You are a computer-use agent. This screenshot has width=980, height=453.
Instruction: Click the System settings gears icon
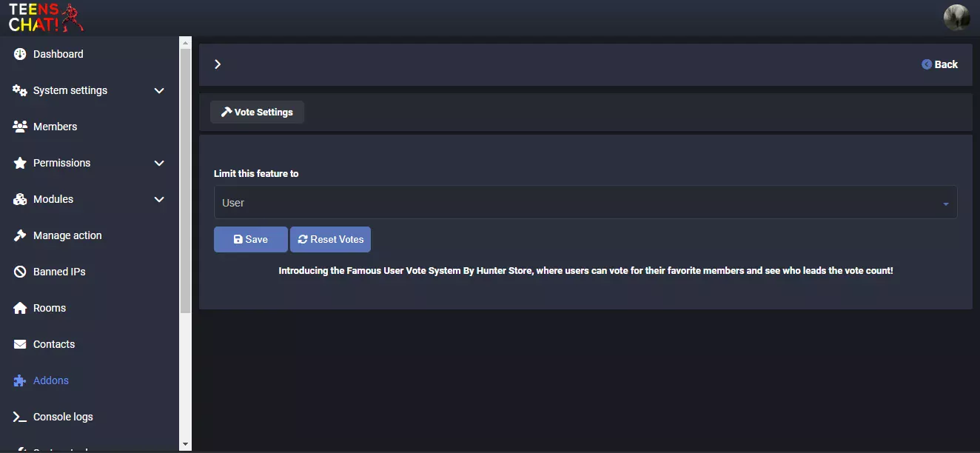coord(20,90)
